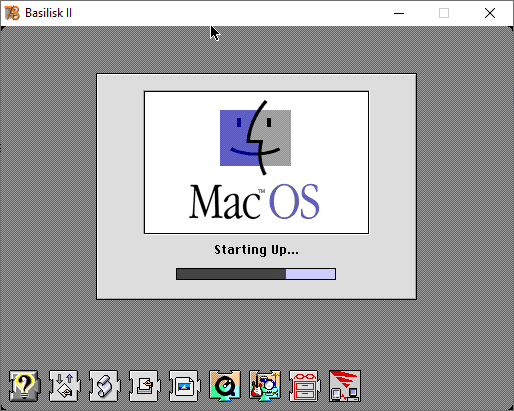The height and width of the screenshot is (411, 514).
Task: Click the red networked computers extension icon
Action: pyautogui.click(x=345, y=386)
